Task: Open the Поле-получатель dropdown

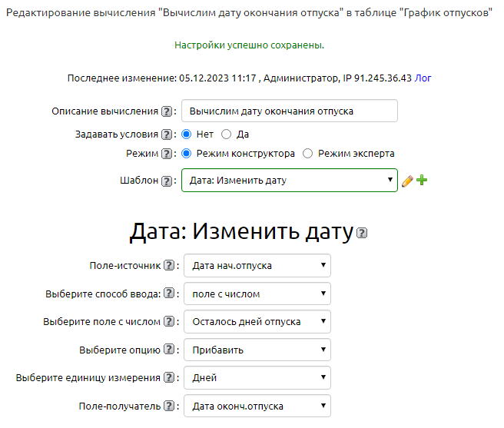Action: [257, 406]
